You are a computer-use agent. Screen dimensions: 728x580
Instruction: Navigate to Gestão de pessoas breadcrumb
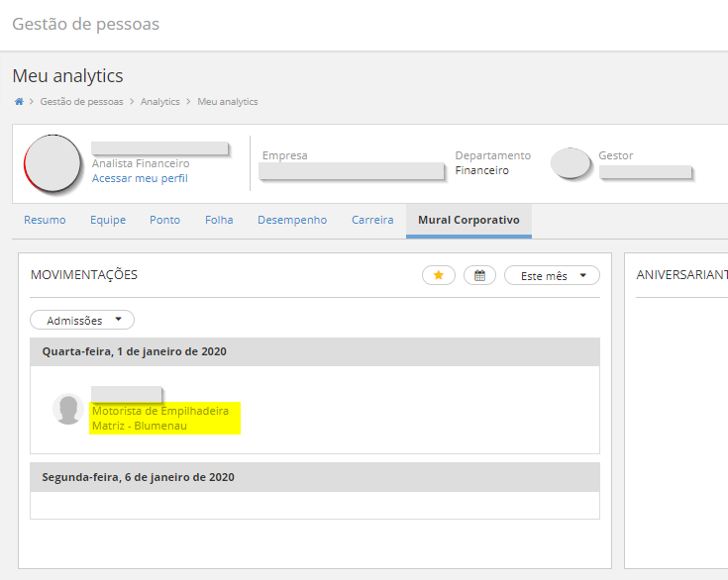pos(82,102)
